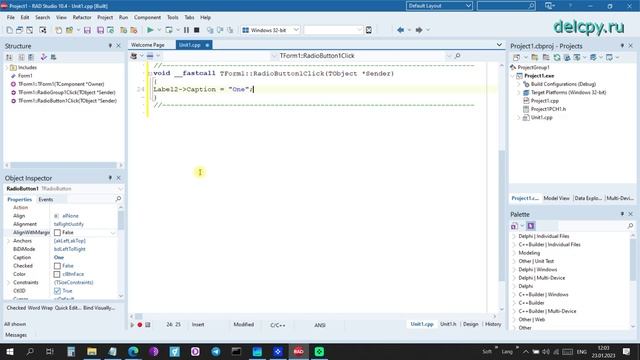Image resolution: width=640 pixels, height=360 pixels.
Task: Click the refresh icon in Projects panel toolbar
Action: (557, 58)
